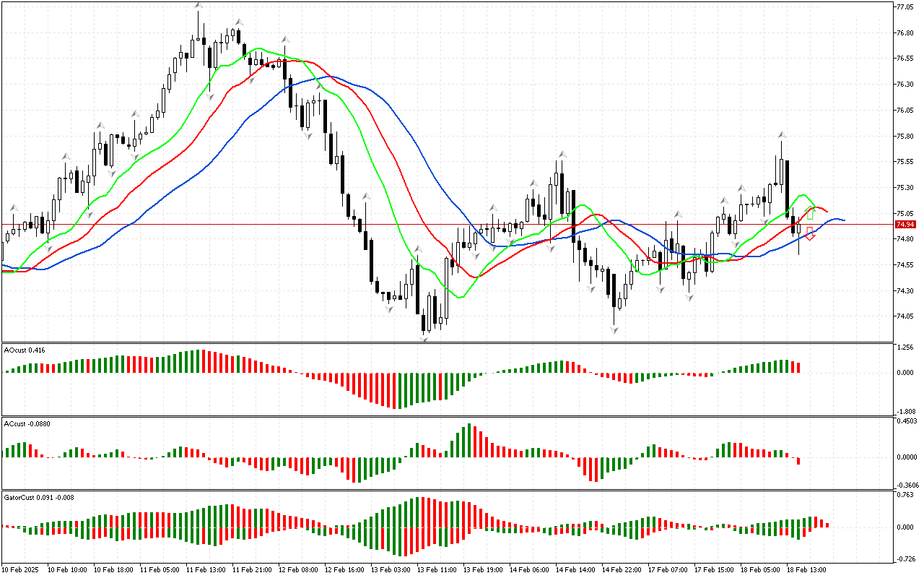The height and width of the screenshot is (578, 924).
Task: Click the 13 Feb 11:00 time label
Action: coord(437,570)
